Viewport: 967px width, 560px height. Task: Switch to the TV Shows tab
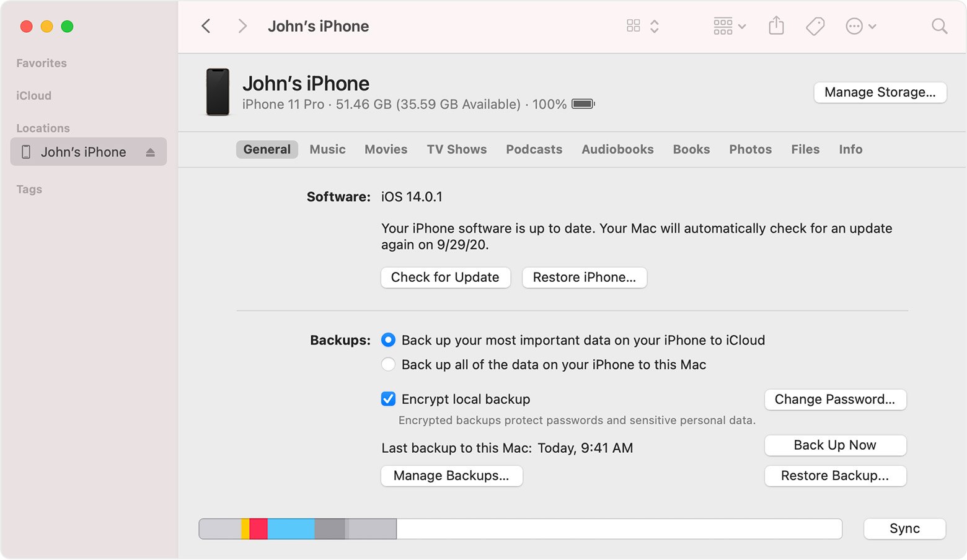tap(457, 149)
